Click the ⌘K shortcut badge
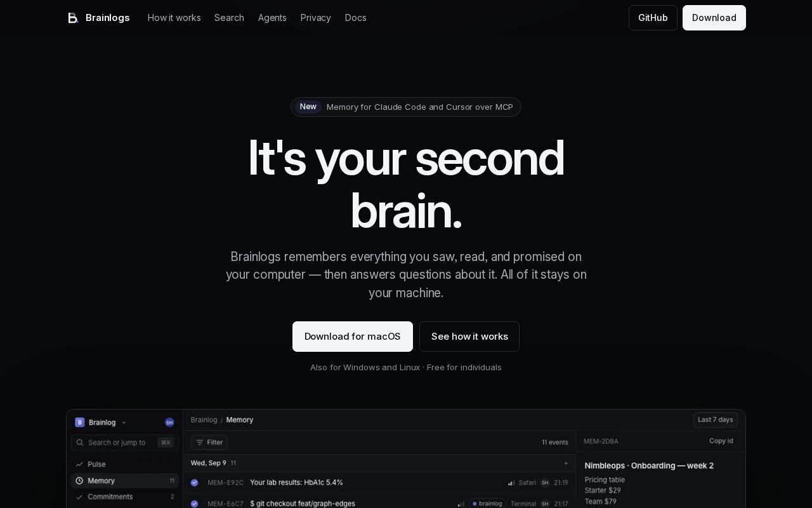812x508 pixels. pos(166,443)
